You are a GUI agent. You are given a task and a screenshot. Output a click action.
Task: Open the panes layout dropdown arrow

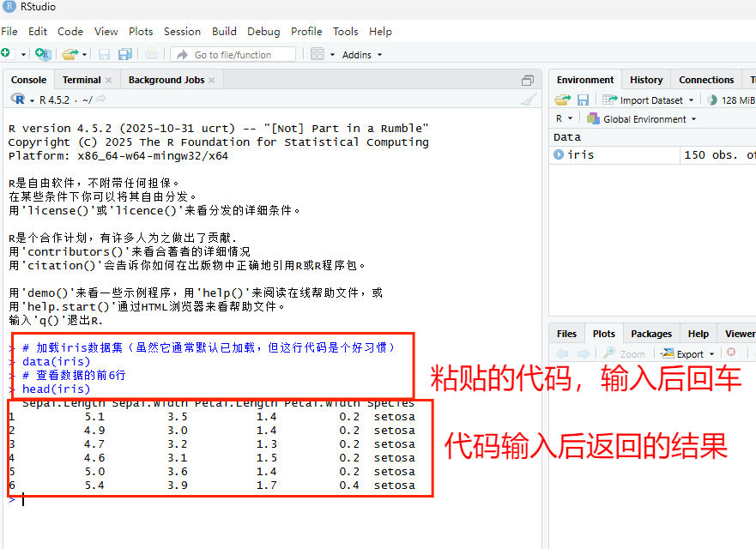332,55
